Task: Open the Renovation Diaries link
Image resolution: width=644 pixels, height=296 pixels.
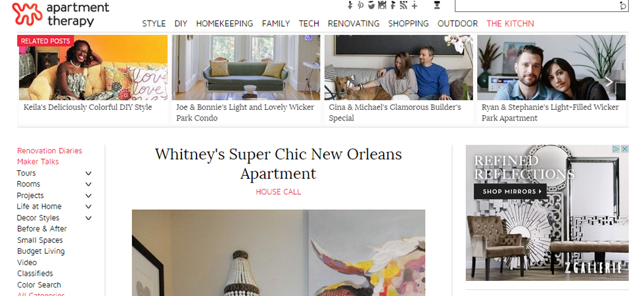Action: click(x=49, y=151)
